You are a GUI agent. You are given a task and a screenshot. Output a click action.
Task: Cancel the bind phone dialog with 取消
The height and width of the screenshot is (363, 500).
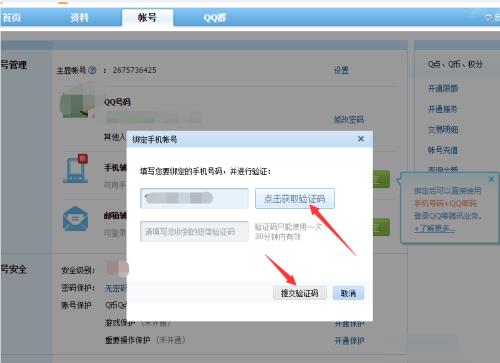[348, 293]
